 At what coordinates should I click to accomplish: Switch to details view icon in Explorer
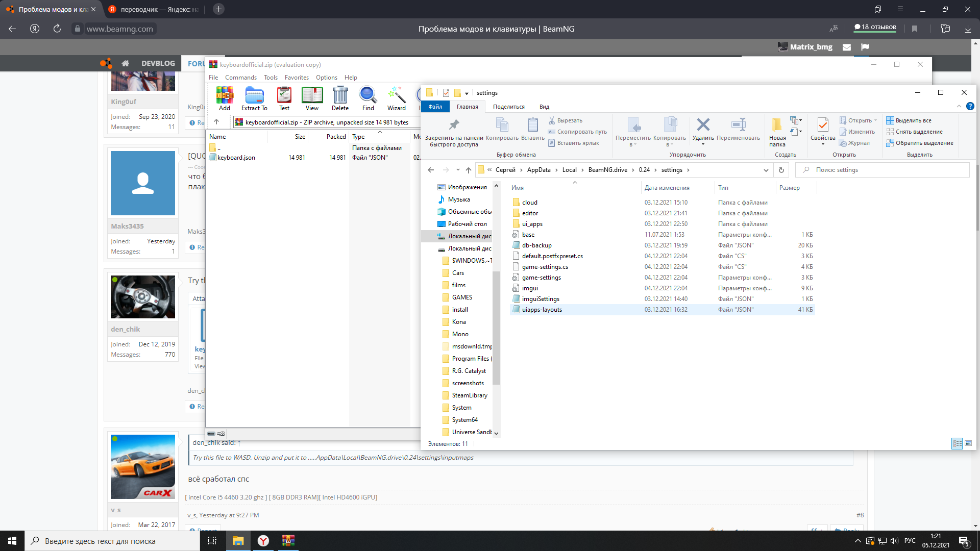[957, 443]
